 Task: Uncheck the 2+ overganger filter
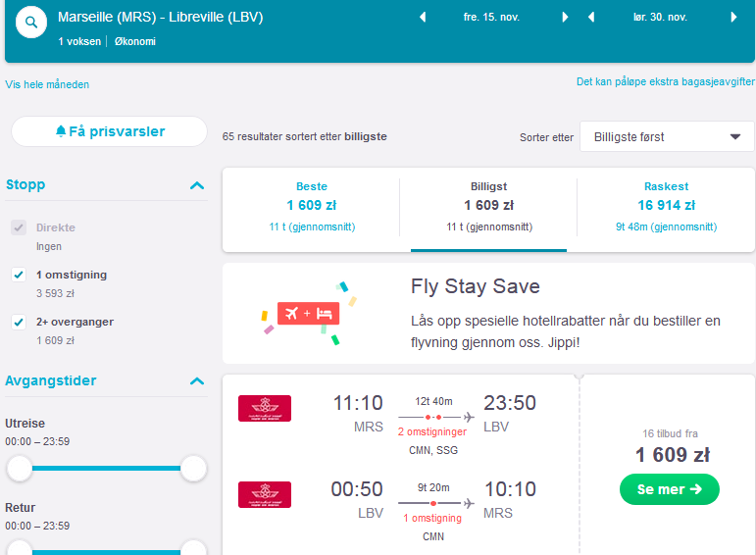click(x=19, y=322)
